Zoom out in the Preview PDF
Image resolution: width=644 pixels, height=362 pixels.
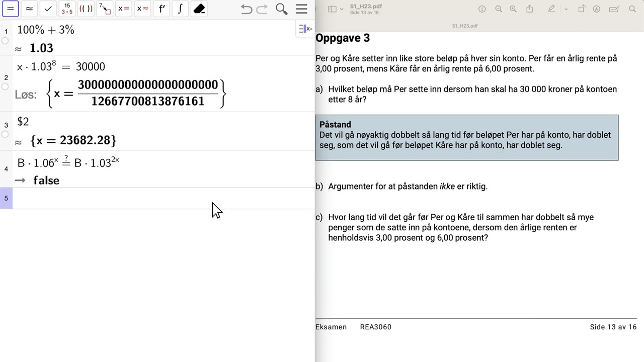pyautogui.click(x=499, y=9)
